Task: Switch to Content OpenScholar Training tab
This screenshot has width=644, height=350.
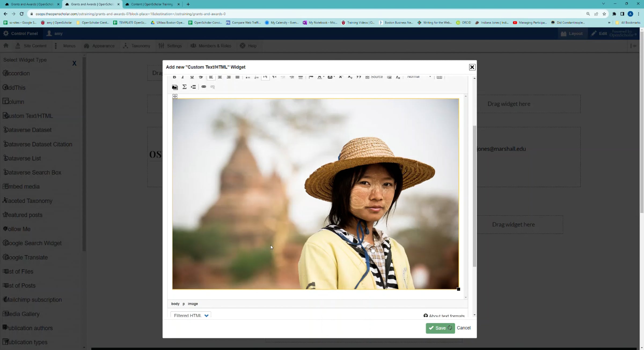Action: tap(152, 4)
